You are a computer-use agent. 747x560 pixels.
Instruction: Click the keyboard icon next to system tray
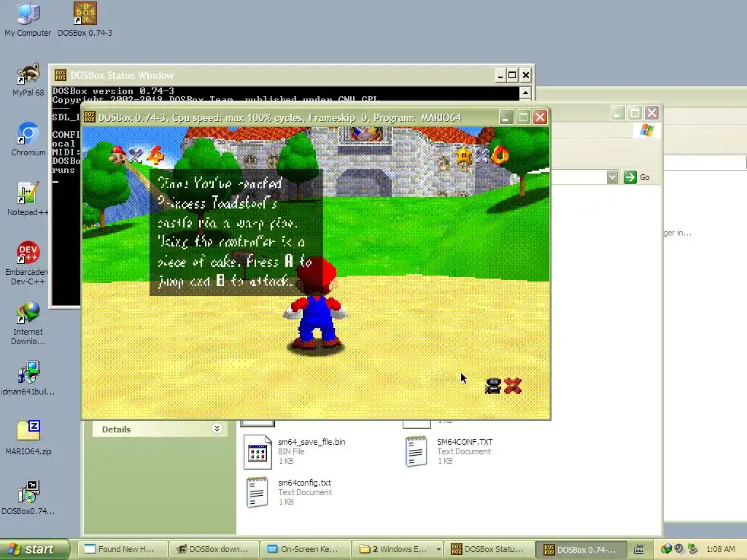tap(639, 549)
